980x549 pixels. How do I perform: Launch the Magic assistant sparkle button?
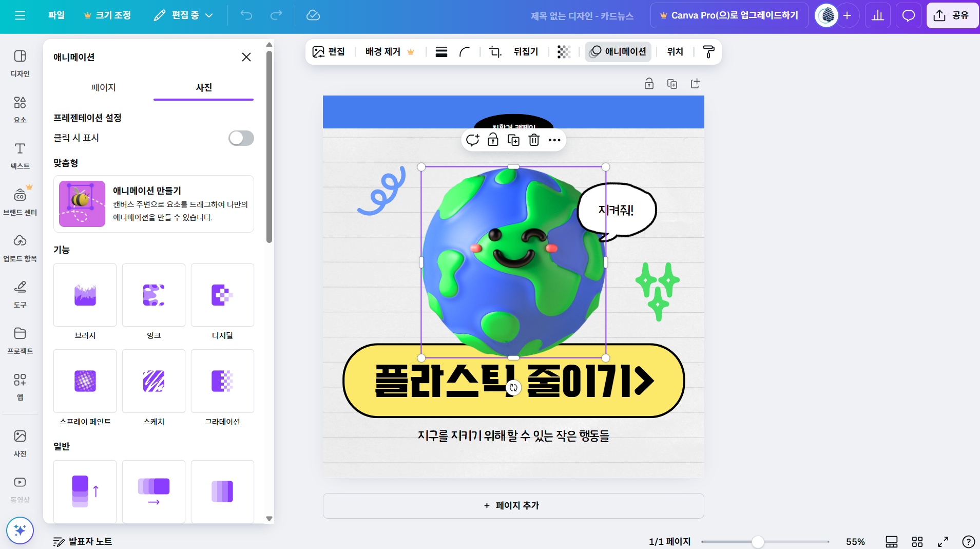tap(20, 531)
